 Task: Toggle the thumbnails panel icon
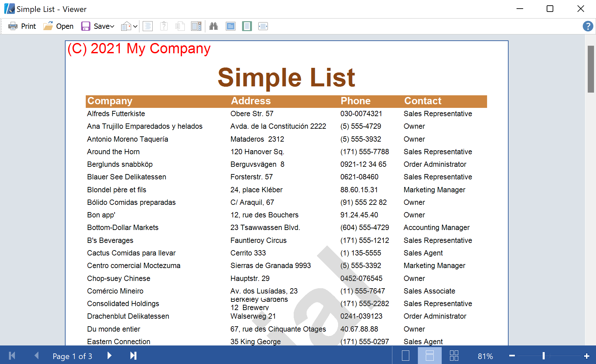pyautogui.click(x=196, y=26)
